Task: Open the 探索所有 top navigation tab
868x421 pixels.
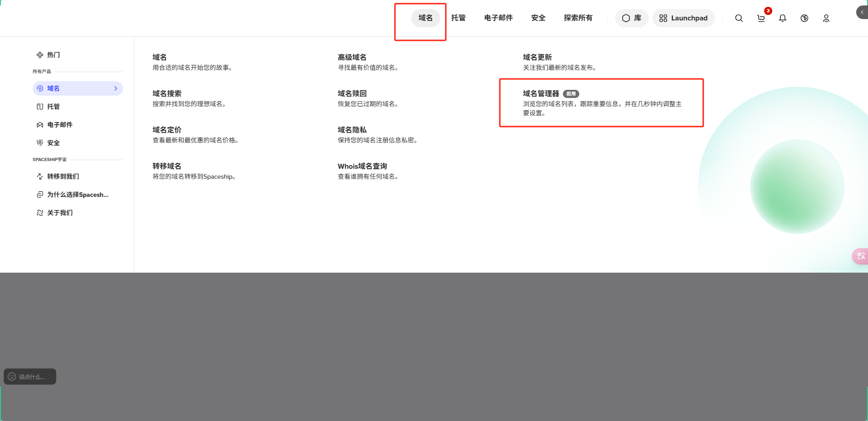Action: (578, 18)
